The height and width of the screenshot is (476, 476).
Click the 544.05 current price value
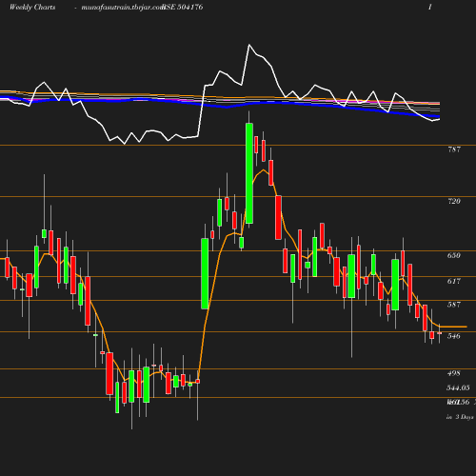[458, 387]
